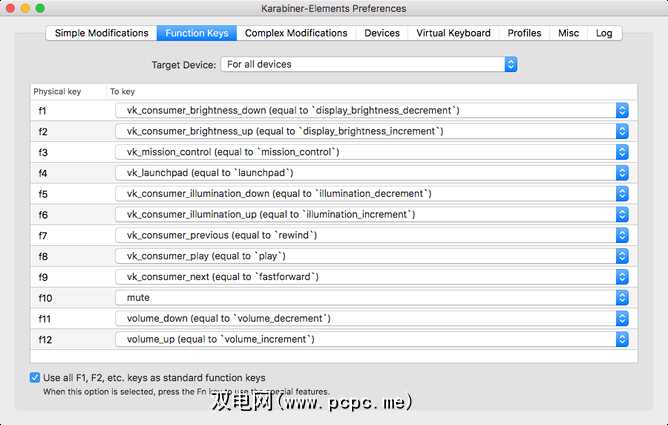Switch to the Profiles tab
Image resolution: width=668 pixels, height=425 pixels.
524,33
